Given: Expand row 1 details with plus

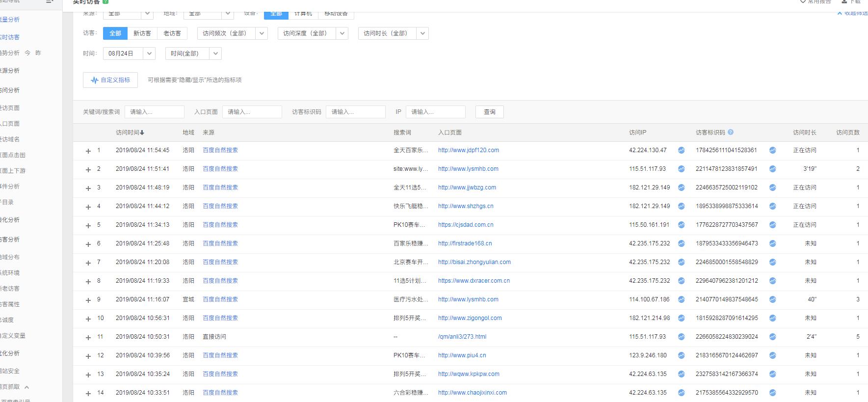Looking at the screenshot, I should pyautogui.click(x=88, y=151).
